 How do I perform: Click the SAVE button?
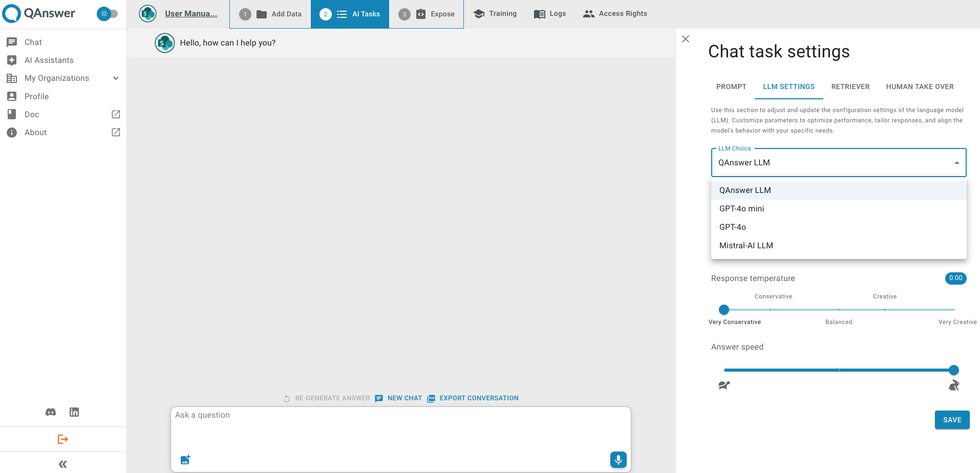coord(952,420)
